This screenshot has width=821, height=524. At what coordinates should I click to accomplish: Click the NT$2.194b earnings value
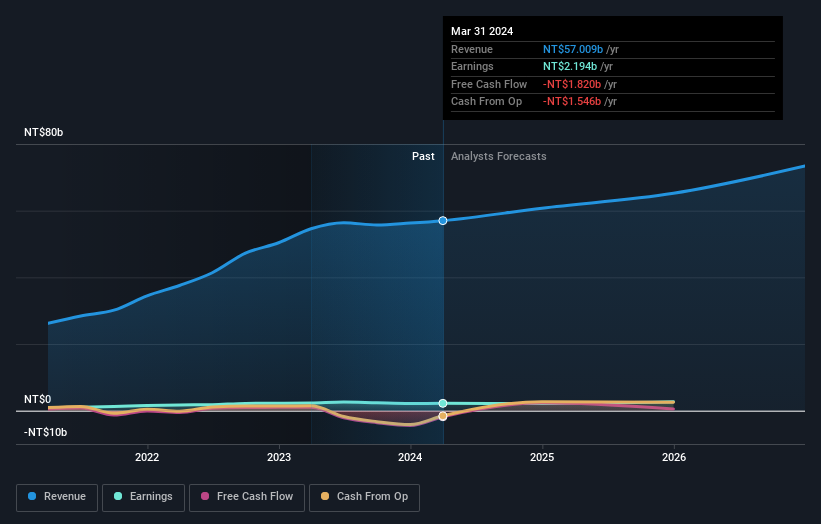pos(570,66)
